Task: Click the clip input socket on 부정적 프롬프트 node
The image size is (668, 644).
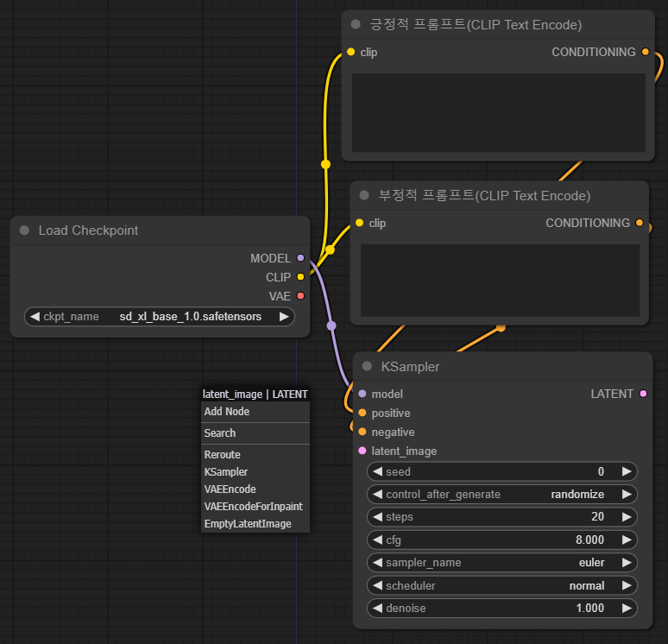Action: [359, 223]
